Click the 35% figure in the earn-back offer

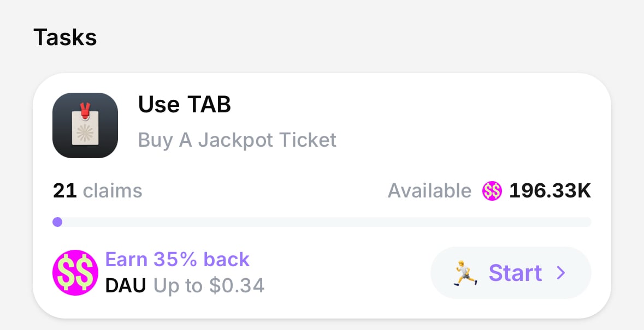(x=175, y=259)
